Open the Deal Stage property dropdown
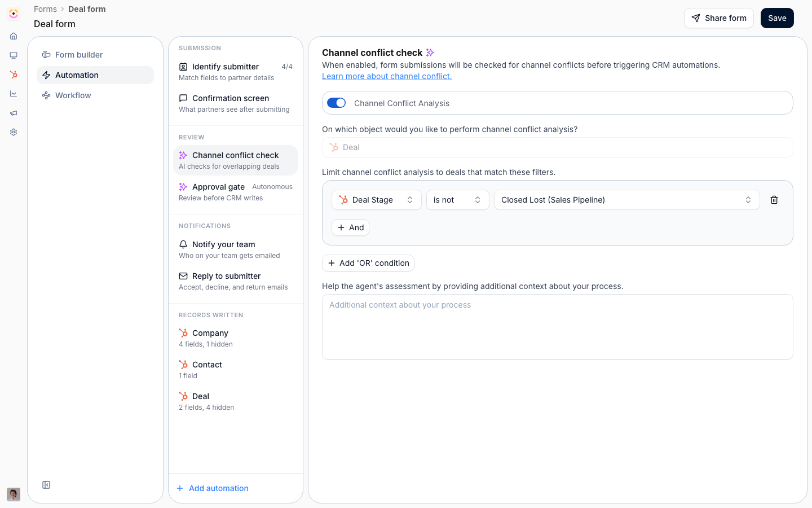The height and width of the screenshot is (508, 812). (x=377, y=200)
